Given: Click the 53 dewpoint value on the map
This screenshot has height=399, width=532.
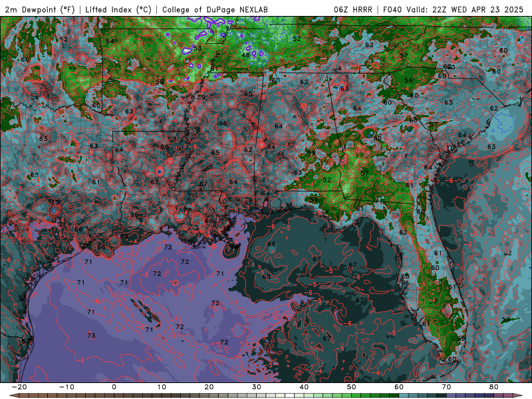Looking at the screenshot, I should [x=198, y=48].
